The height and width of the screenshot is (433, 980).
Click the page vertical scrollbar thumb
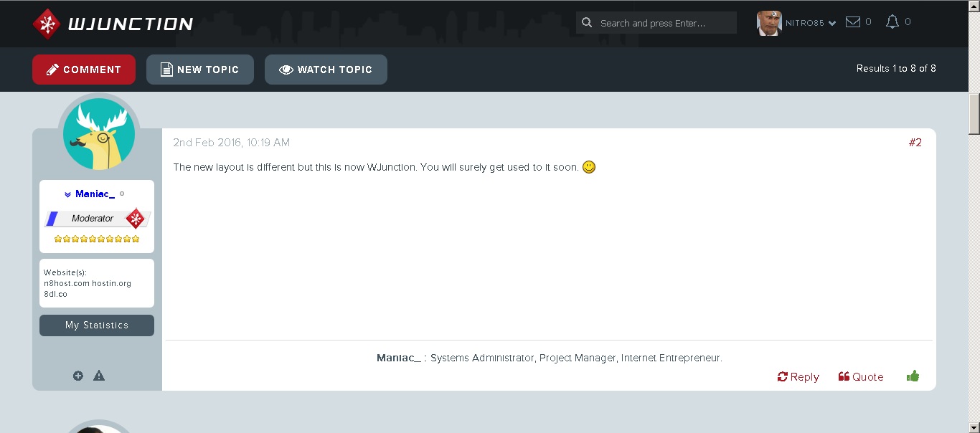click(x=974, y=113)
